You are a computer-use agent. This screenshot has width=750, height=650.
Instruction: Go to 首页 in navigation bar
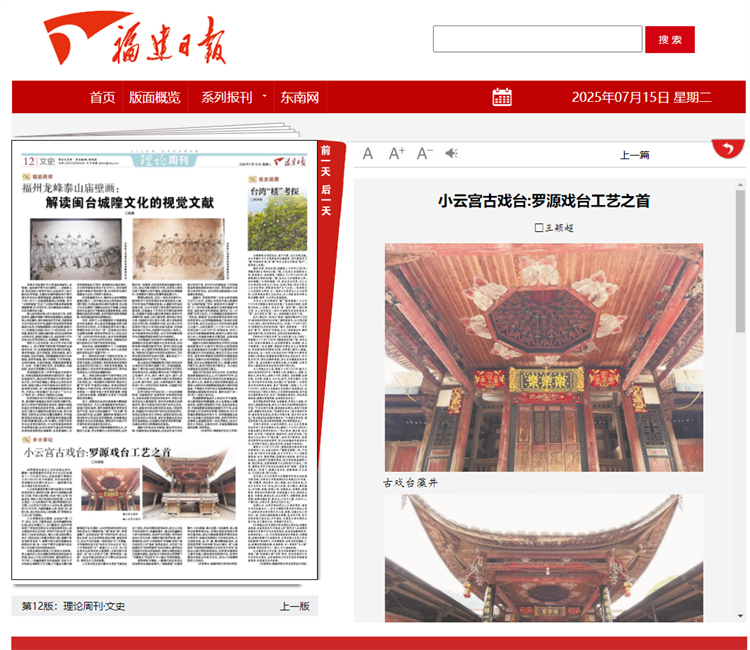coord(102,97)
